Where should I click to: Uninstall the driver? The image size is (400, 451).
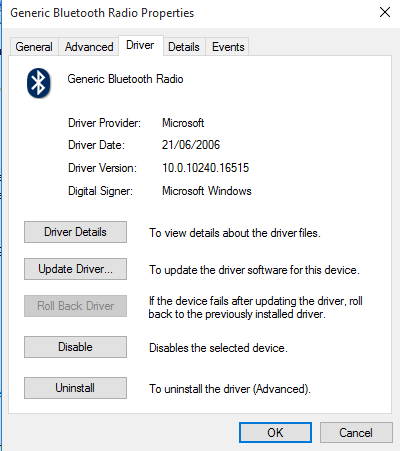[75, 388]
